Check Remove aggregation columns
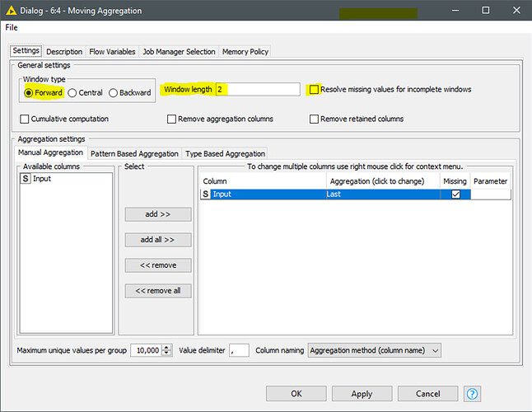Viewport: 532px width, 412px height. tap(171, 119)
